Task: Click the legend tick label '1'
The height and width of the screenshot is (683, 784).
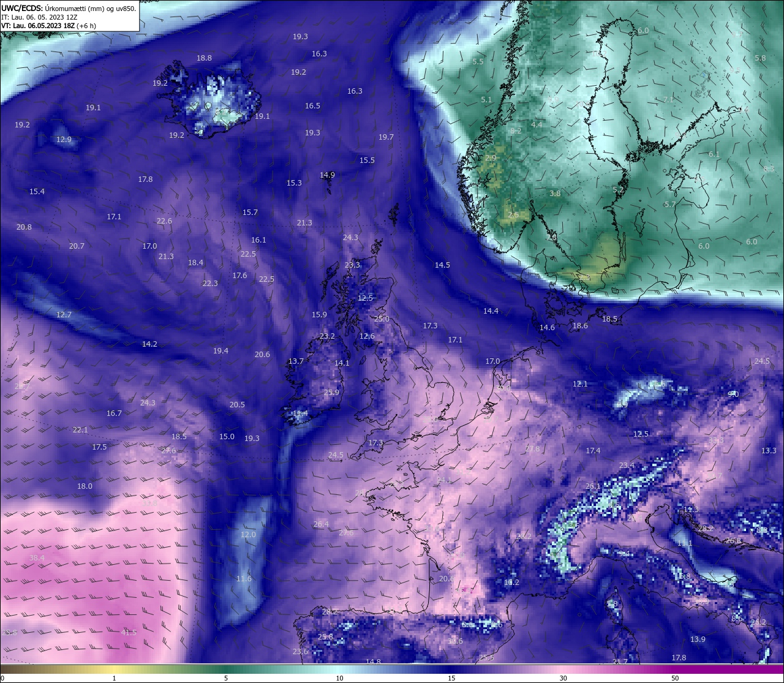Action: 115,678
